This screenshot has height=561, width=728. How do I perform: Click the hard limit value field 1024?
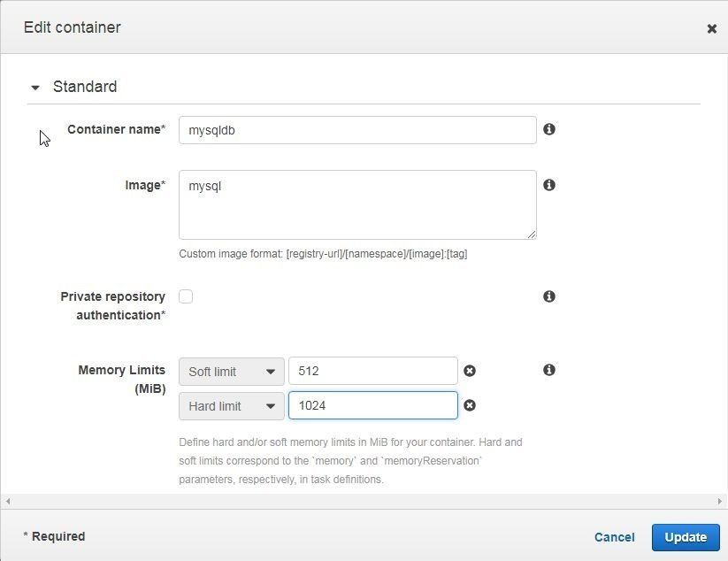[x=372, y=405]
